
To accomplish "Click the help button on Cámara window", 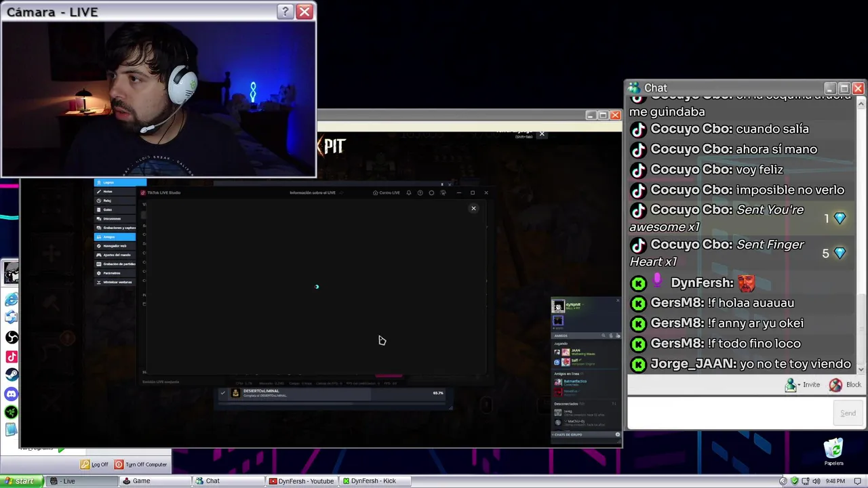I will (x=285, y=12).
